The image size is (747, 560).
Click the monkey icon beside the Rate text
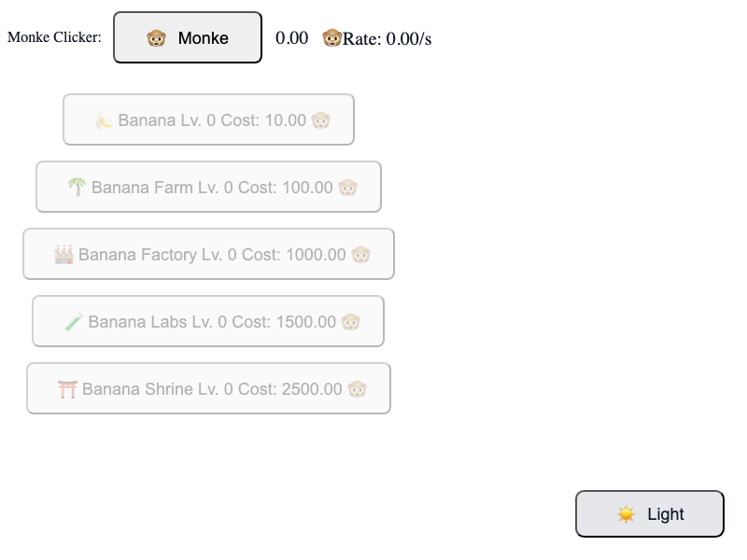click(x=331, y=38)
